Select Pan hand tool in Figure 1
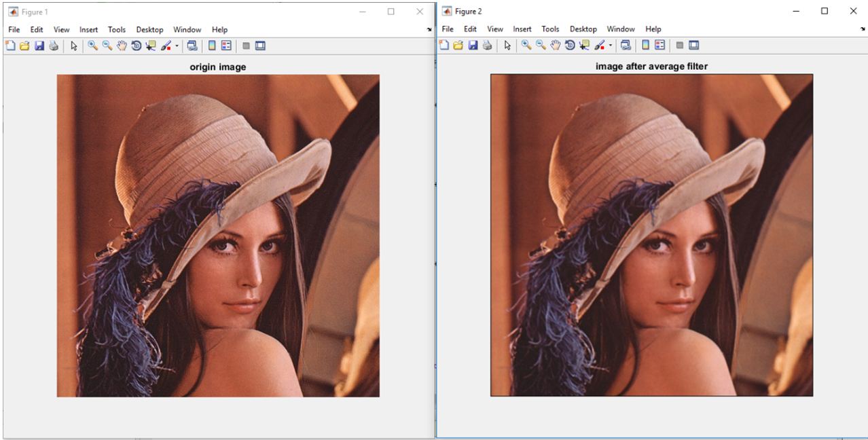The height and width of the screenshot is (440, 868). click(122, 45)
